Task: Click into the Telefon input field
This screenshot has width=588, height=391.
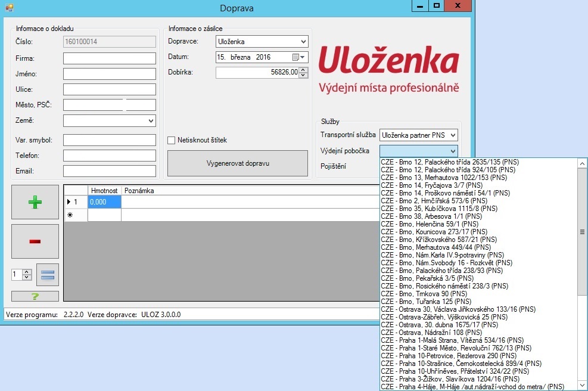Action: (110, 156)
